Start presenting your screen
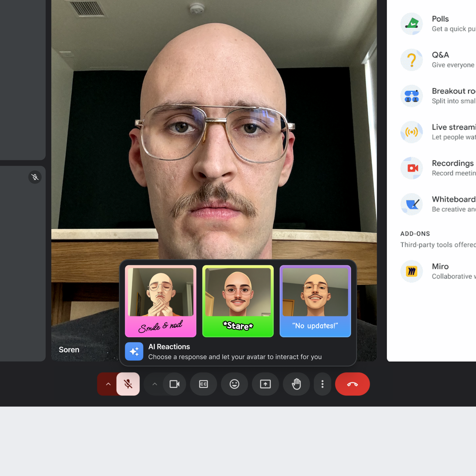 click(265, 384)
